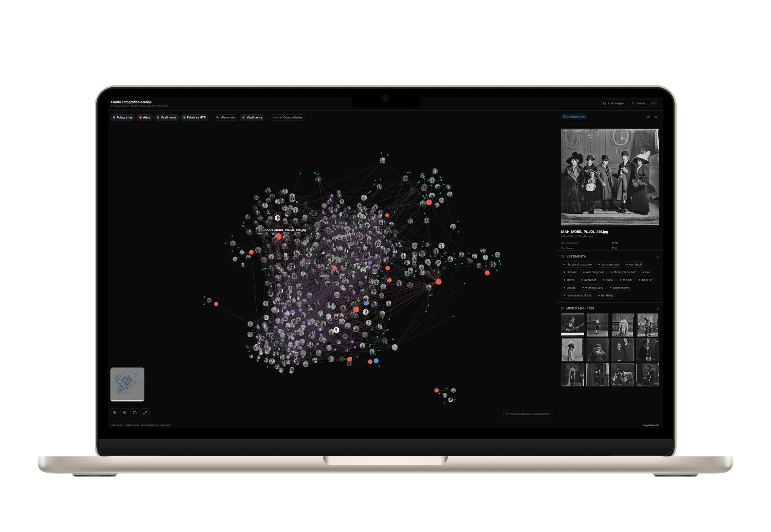Open third thumbnail in second 1928 row
The width and height of the screenshot is (771, 532).
(622, 350)
